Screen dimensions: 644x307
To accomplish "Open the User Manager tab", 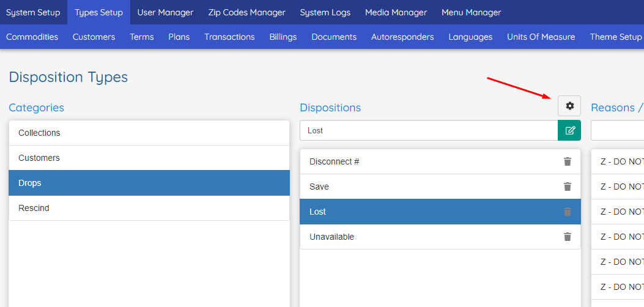I will [x=165, y=12].
